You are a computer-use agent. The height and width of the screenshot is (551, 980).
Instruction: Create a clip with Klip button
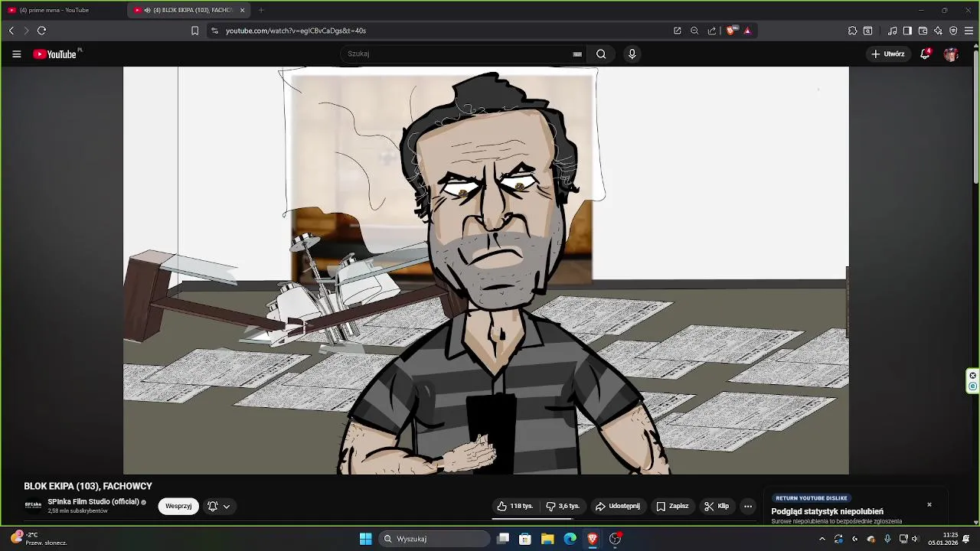717,506
